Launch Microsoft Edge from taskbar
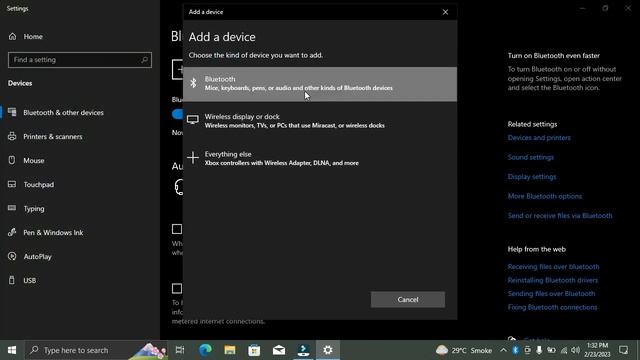640x360 pixels. (205, 350)
